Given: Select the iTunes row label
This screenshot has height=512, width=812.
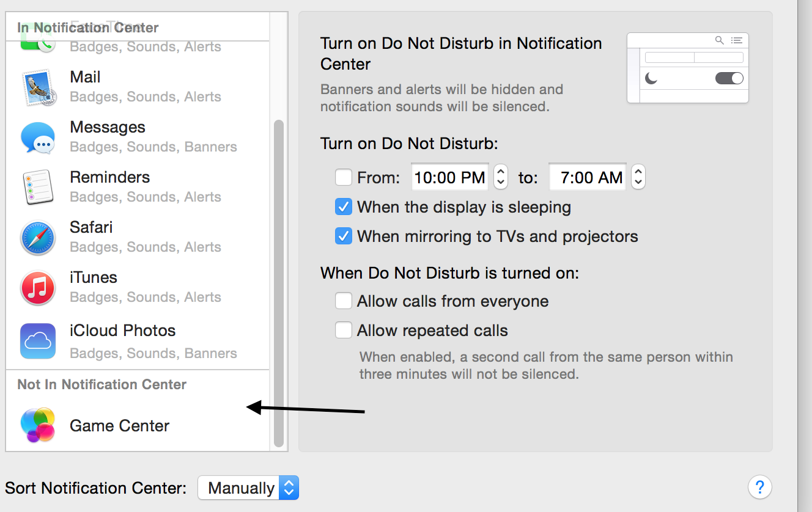Looking at the screenshot, I should tap(94, 277).
